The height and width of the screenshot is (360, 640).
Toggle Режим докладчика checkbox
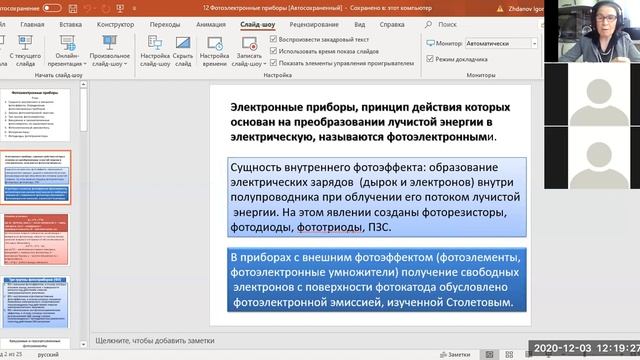pos(430,59)
